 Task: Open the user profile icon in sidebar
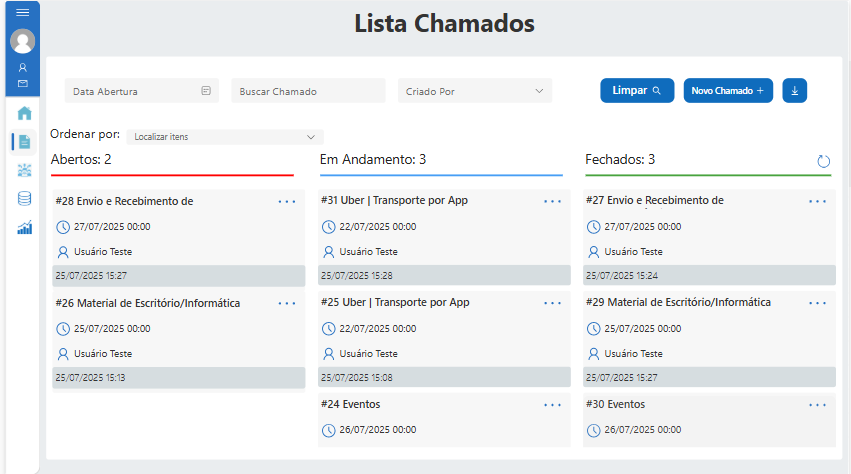pos(23,67)
